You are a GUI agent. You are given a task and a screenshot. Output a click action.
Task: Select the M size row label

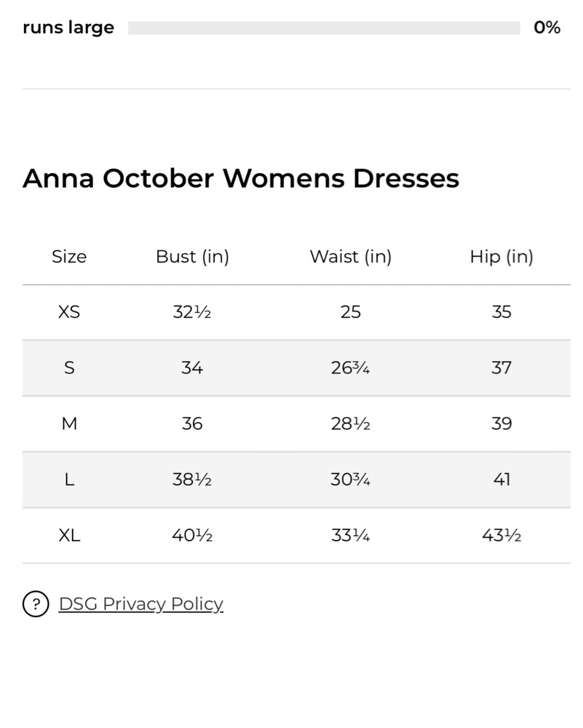pos(69,424)
